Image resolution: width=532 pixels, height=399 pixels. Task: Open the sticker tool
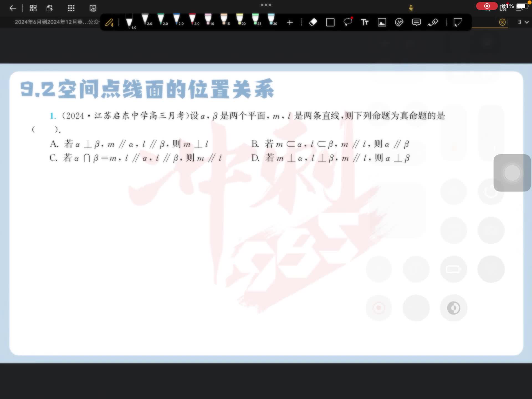(x=399, y=22)
